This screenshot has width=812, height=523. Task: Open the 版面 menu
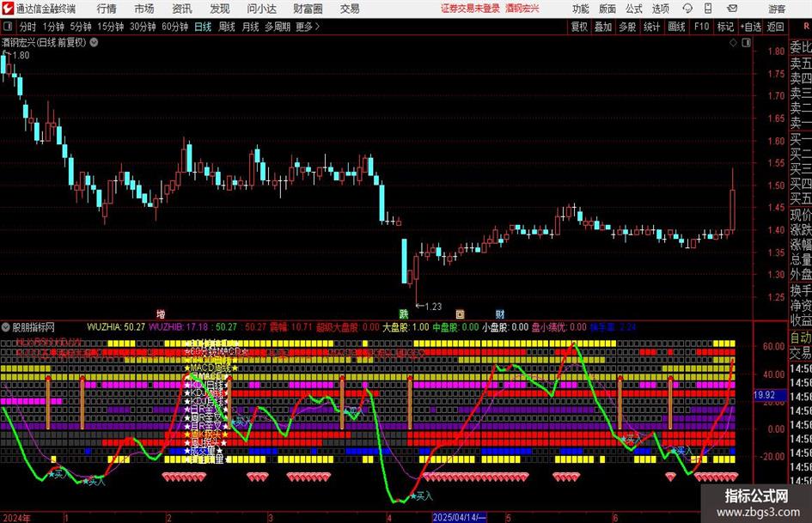pos(607,9)
